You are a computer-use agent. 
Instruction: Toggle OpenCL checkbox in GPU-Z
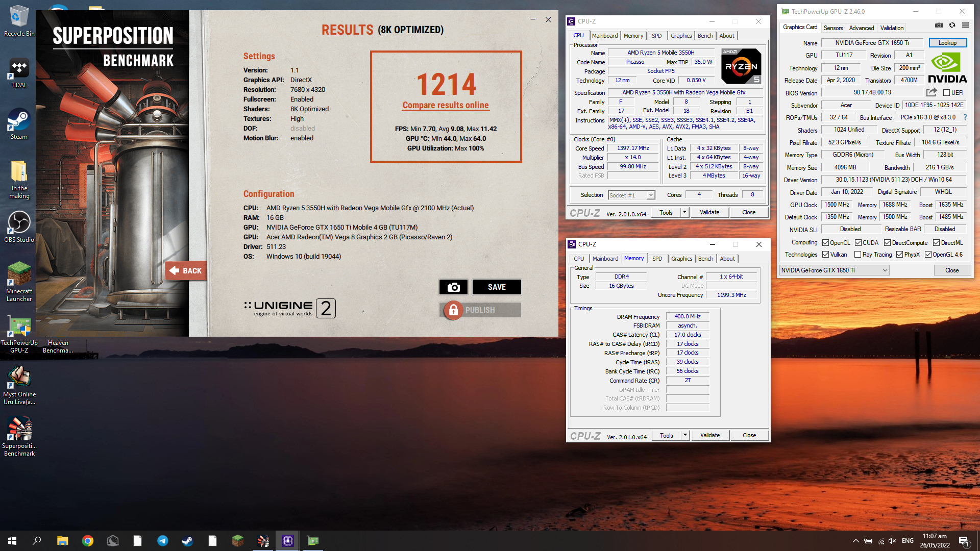pyautogui.click(x=825, y=243)
